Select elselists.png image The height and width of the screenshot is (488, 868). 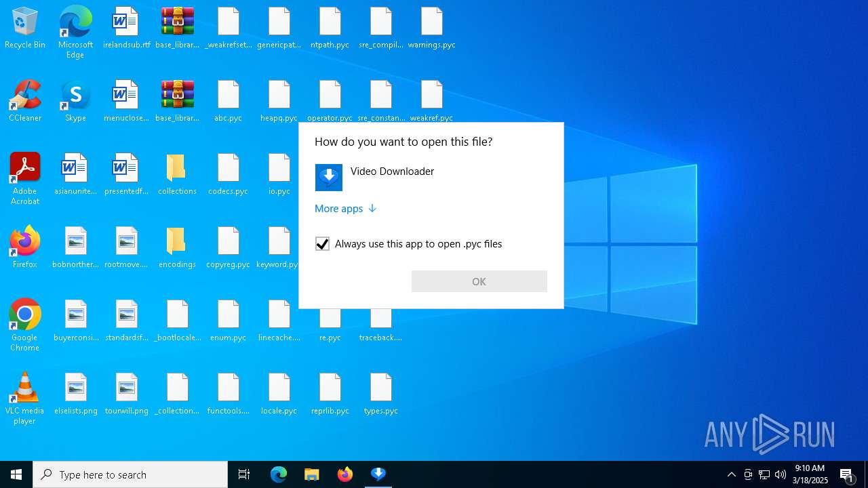pyautogui.click(x=75, y=394)
